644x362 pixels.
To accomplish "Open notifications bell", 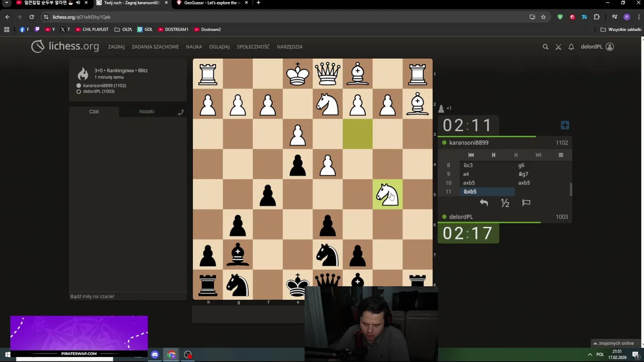I will [x=571, y=47].
